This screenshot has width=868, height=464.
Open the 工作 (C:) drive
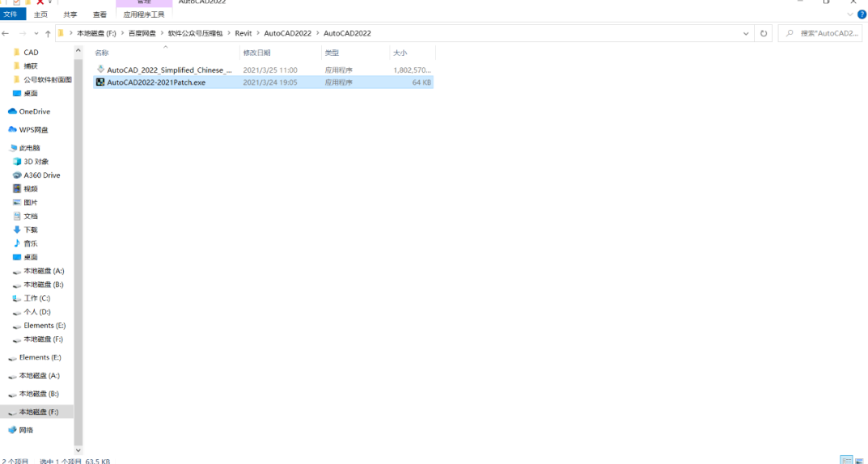point(37,298)
